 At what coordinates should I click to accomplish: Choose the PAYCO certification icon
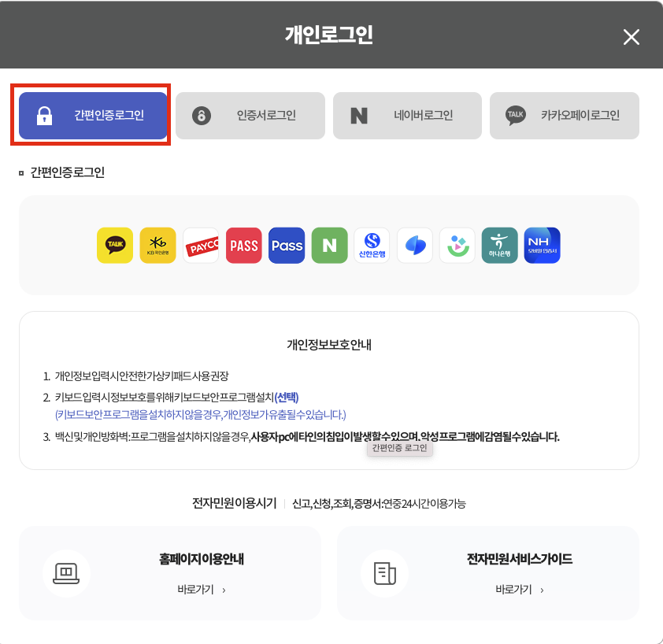coord(201,245)
